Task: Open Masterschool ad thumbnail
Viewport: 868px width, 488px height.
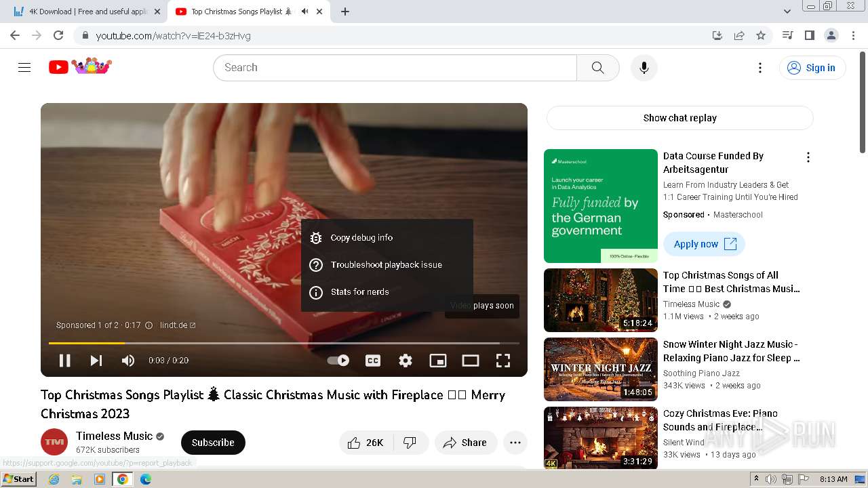Action: [601, 206]
